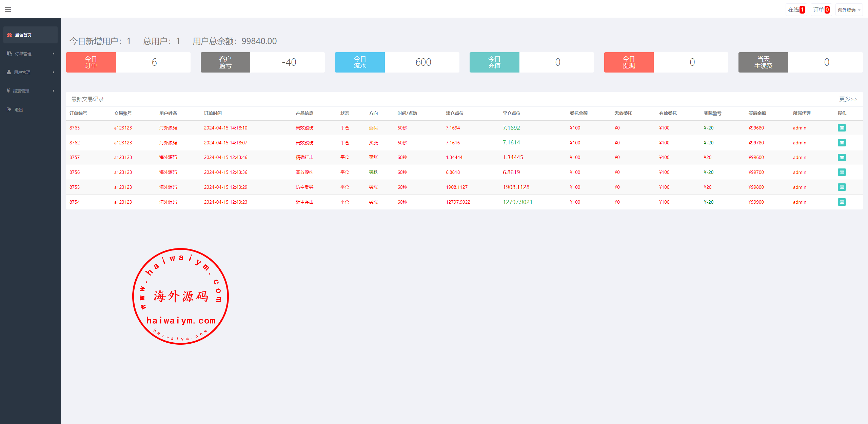The width and height of the screenshot is (868, 424).
Task: Open the 海外源码 account dropdown
Action: click(849, 10)
